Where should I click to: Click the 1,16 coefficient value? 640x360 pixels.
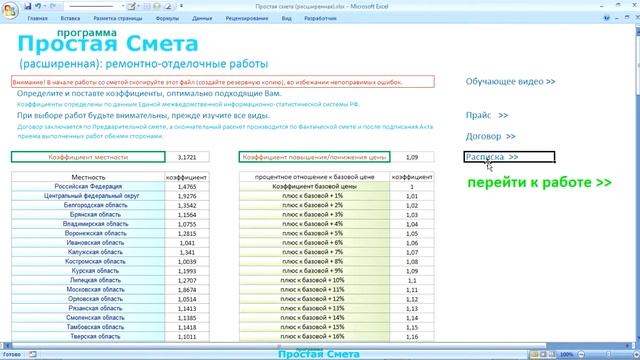412,337
